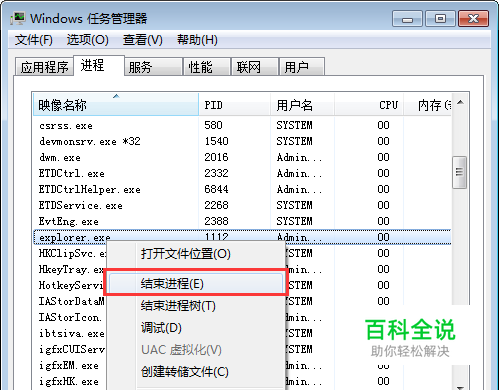The width and height of the screenshot is (499, 390).
Task: Click the Task Manager title bar icon
Action: (x=17, y=18)
